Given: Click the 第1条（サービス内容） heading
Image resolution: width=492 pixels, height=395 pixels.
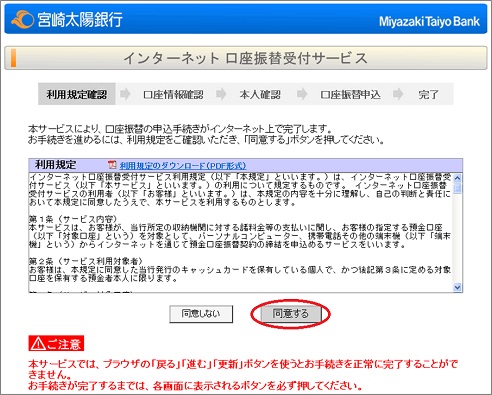Looking at the screenshot, I should 73,219.
